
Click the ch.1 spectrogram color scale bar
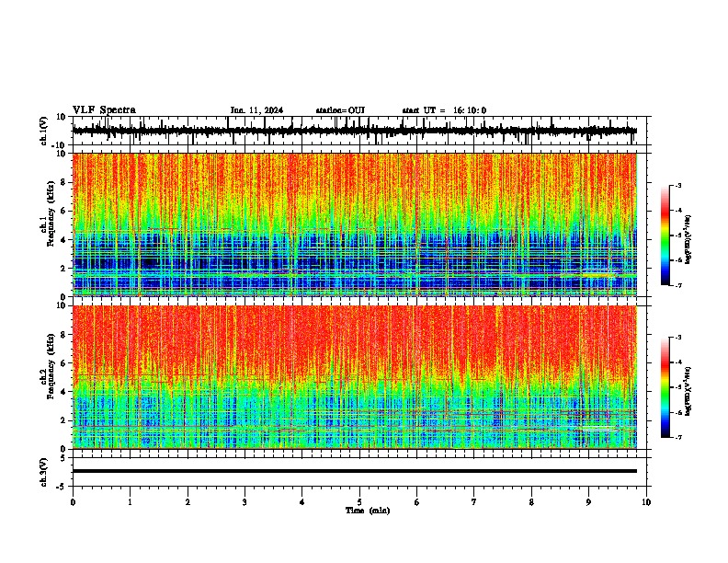point(665,236)
